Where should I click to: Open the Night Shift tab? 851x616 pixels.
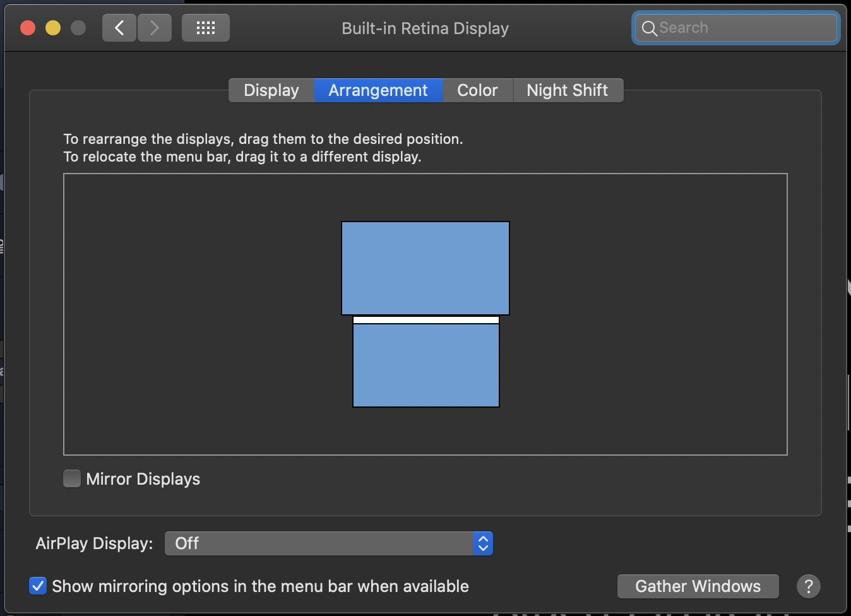(x=567, y=90)
